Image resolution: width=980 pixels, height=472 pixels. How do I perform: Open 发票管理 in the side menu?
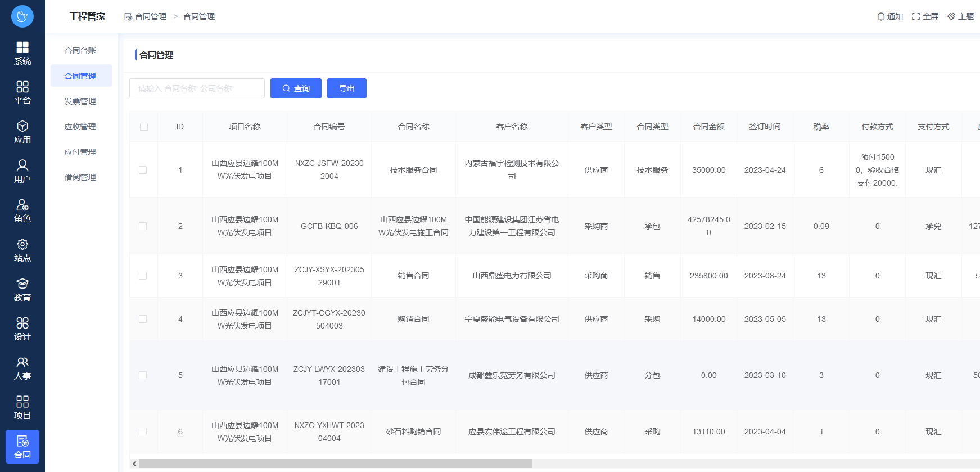point(80,101)
